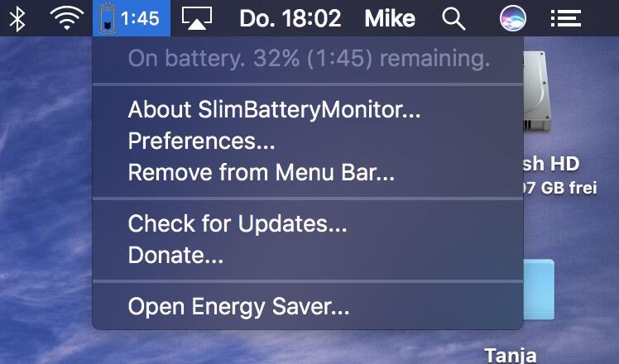Open the Bluetooth menu bar icon

[x=17, y=18]
